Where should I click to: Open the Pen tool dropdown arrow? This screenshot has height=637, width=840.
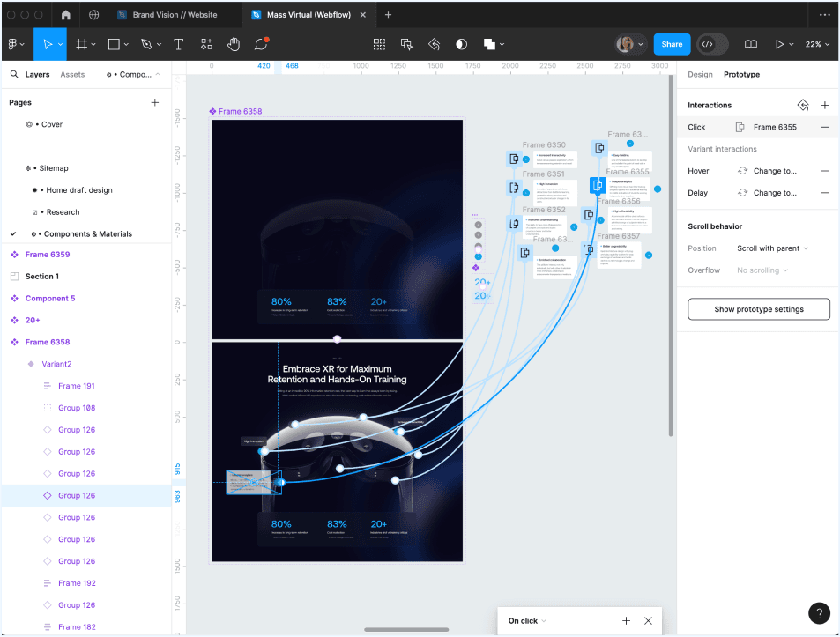[159, 44]
